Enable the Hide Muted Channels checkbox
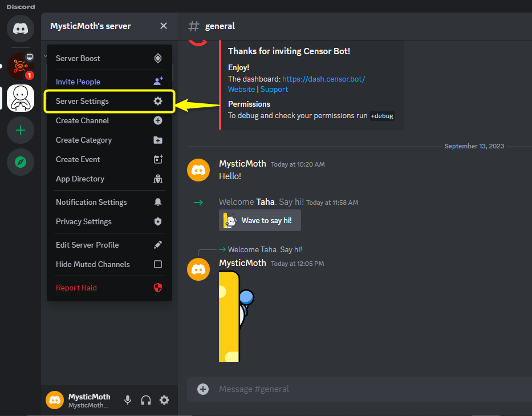532x416 pixels. [x=158, y=264]
